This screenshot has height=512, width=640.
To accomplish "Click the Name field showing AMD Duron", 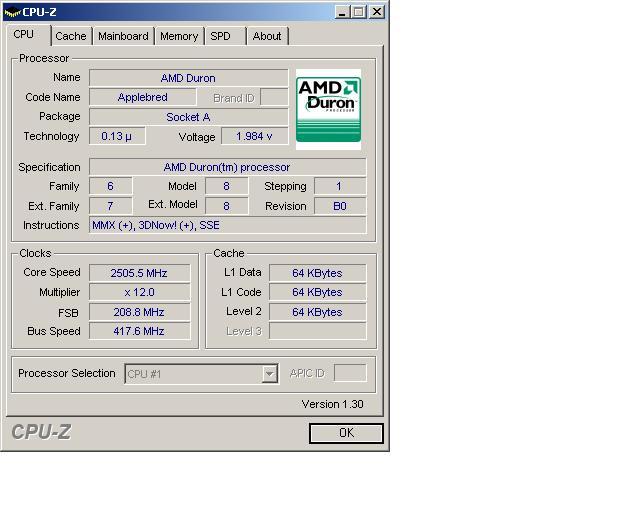I will (x=189, y=78).
